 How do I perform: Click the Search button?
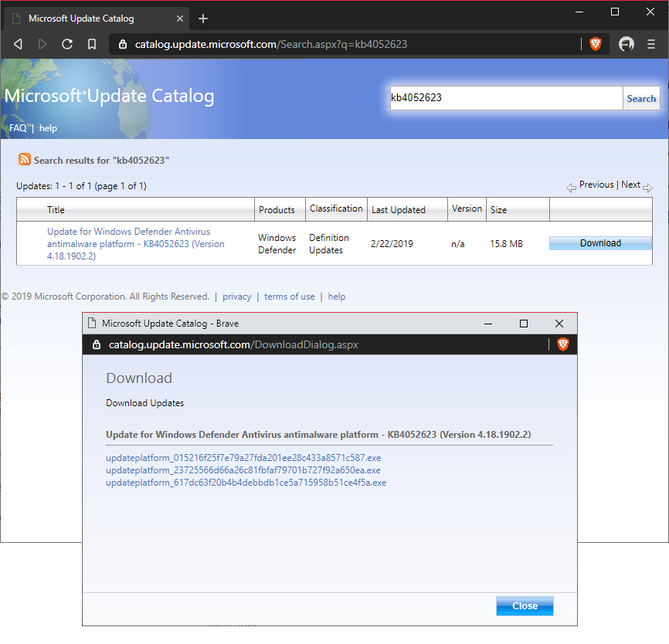click(641, 98)
